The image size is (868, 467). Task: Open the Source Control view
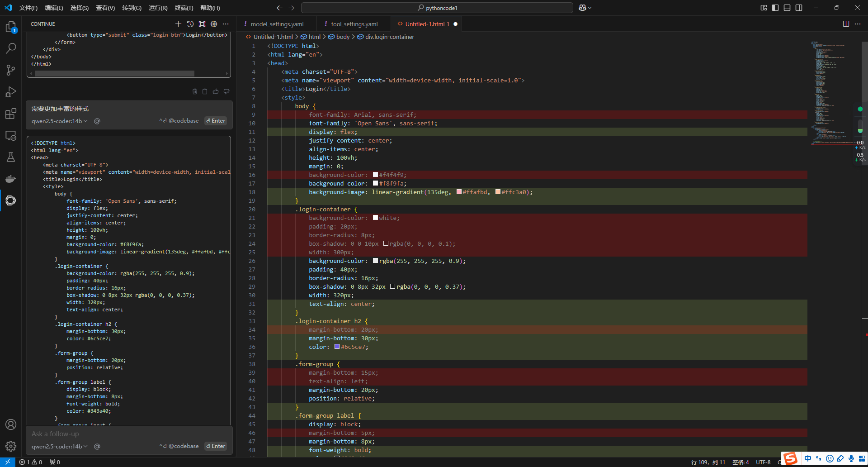coord(11,70)
